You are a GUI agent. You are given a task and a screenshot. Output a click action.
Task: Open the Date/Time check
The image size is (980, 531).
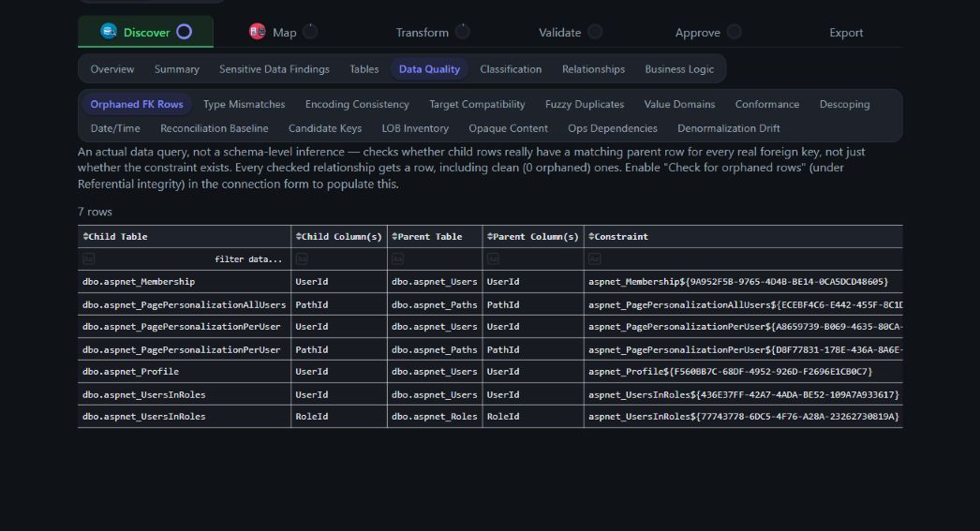pos(115,128)
